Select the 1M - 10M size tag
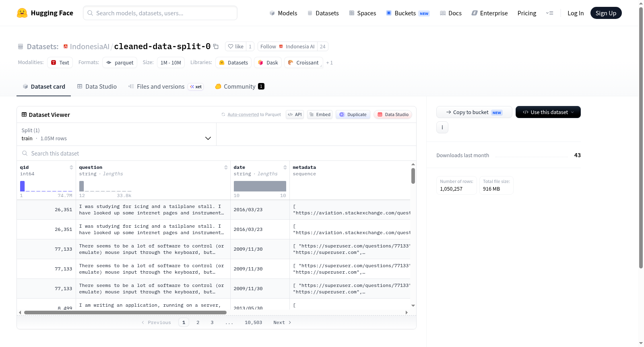The width and height of the screenshot is (644, 347). pyautogui.click(x=171, y=62)
